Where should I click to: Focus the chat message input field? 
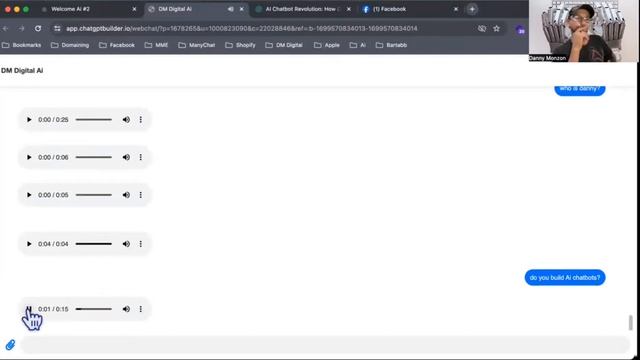pyautogui.click(x=325, y=345)
